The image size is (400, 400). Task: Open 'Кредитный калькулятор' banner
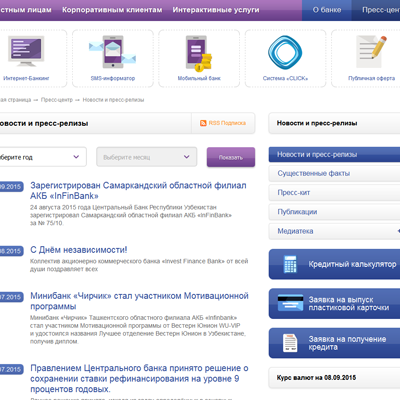(x=334, y=264)
